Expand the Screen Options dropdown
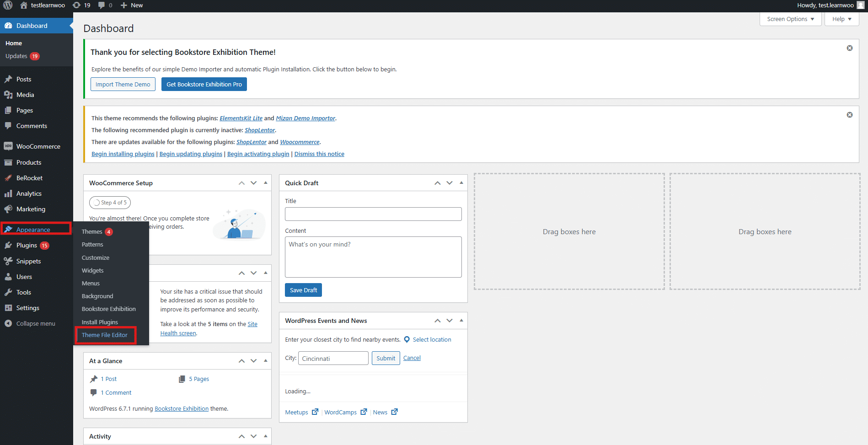 [x=791, y=19]
